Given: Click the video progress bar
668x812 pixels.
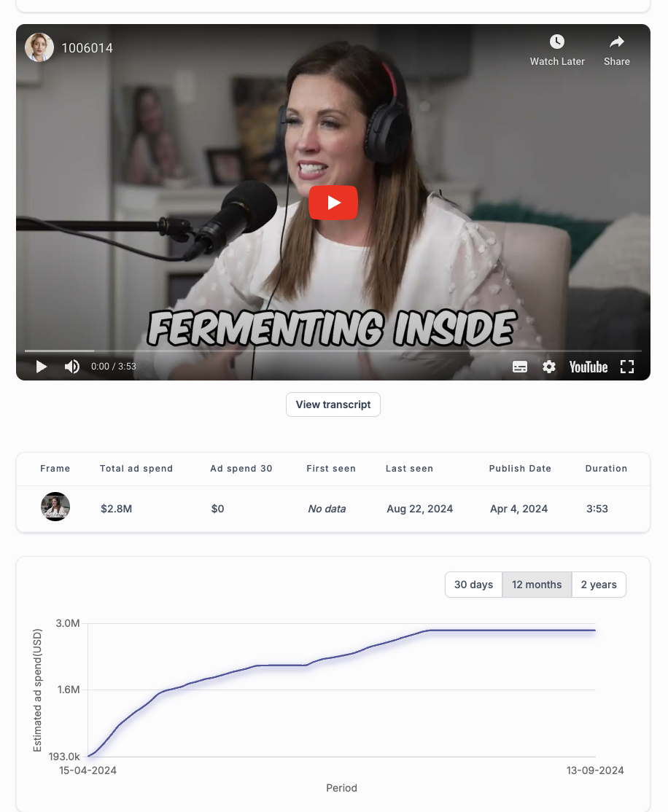Looking at the screenshot, I should pos(333,351).
